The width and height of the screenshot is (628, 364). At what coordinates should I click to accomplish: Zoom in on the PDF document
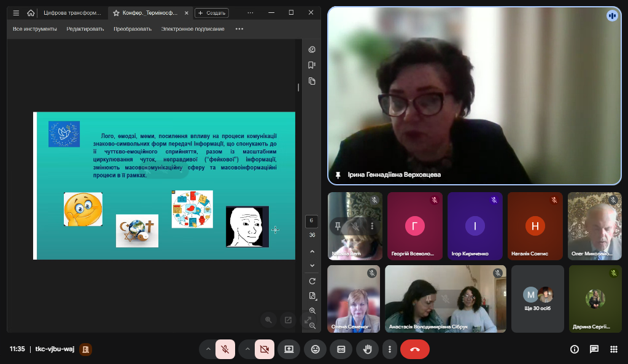pos(312,311)
